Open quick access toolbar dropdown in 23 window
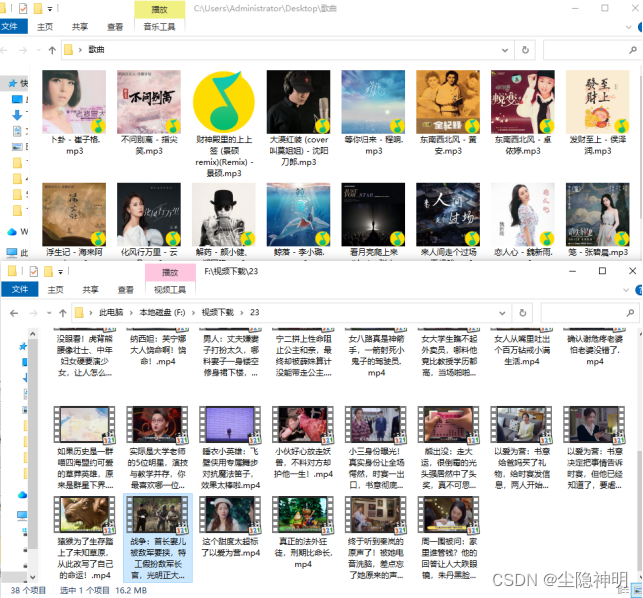The image size is (643, 598). point(60,272)
